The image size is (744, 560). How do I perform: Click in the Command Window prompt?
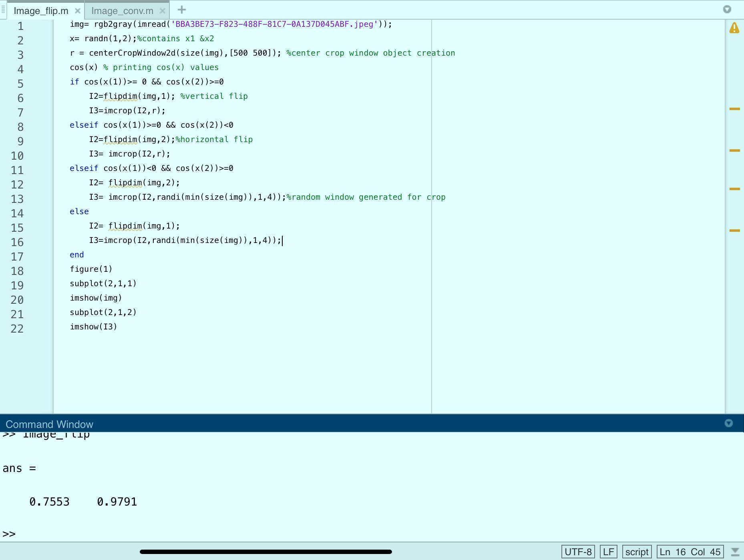point(160,534)
